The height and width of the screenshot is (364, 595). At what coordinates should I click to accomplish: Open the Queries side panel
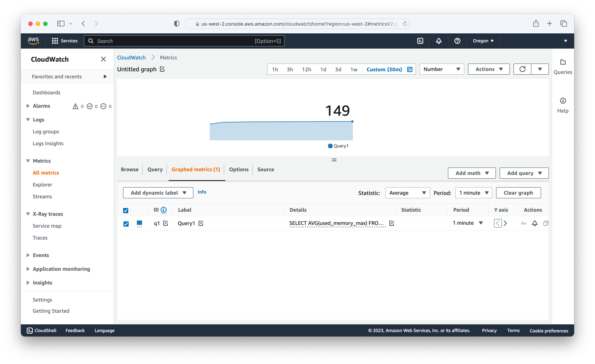click(563, 66)
